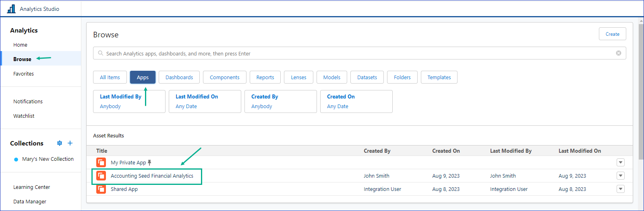The image size is (644, 211).
Task: Click the Analytics Studio logo icon
Action: coord(11,8)
